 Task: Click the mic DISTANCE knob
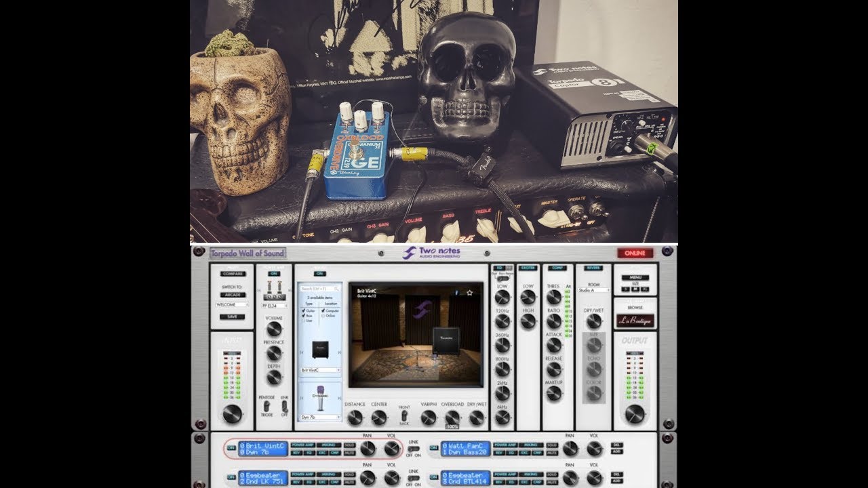(355, 418)
